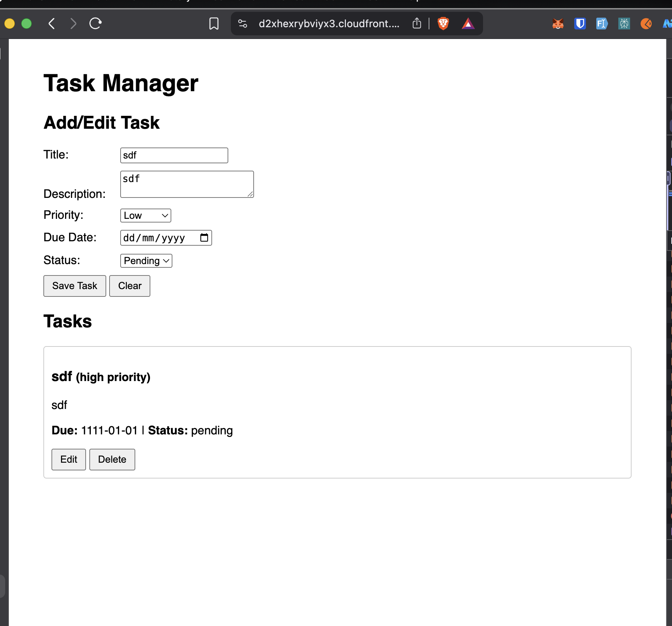Click the share page icon
672x626 pixels.
(x=417, y=23)
